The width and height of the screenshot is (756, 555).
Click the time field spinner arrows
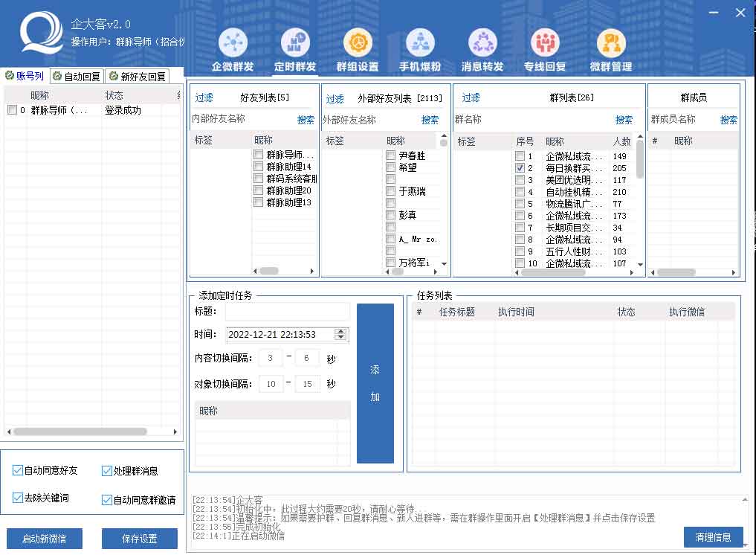coord(340,335)
